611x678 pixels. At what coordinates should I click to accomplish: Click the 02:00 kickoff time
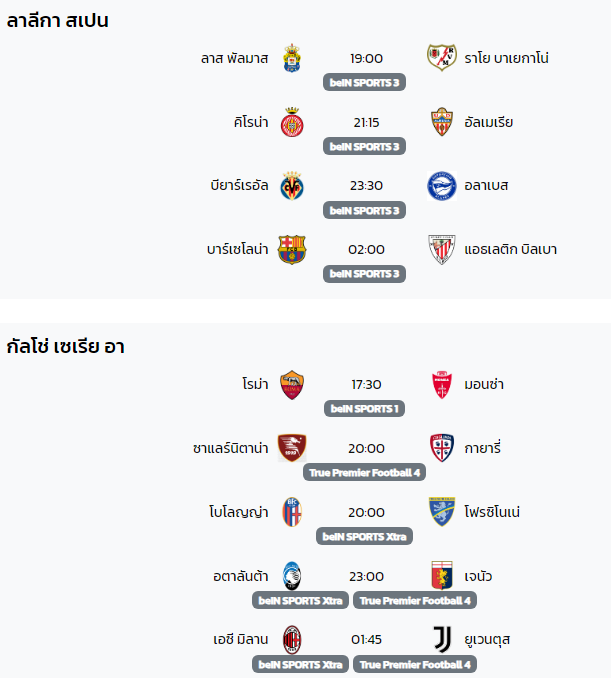pyautogui.click(x=366, y=249)
